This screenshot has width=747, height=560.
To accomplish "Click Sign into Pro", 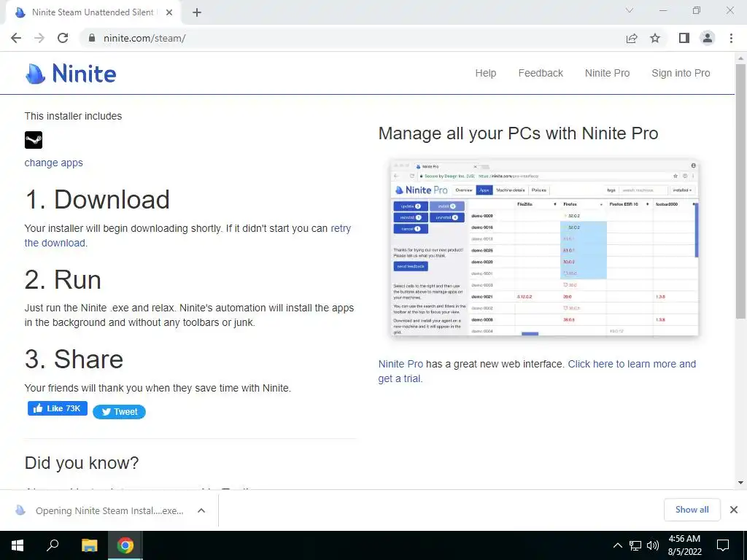I will pyautogui.click(x=681, y=73).
